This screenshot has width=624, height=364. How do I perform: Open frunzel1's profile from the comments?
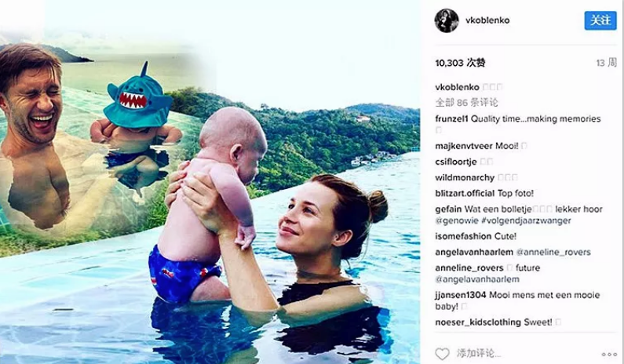pos(451,119)
